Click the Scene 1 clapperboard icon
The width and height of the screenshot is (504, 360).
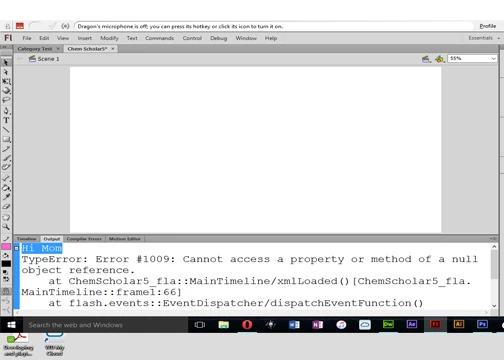pyautogui.click(x=32, y=59)
